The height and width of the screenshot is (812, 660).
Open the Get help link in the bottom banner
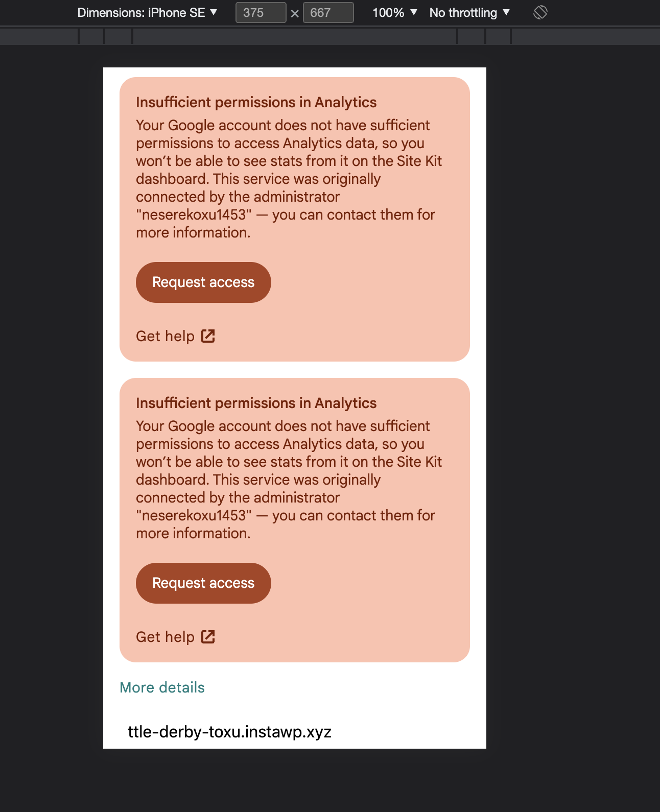[164, 637]
